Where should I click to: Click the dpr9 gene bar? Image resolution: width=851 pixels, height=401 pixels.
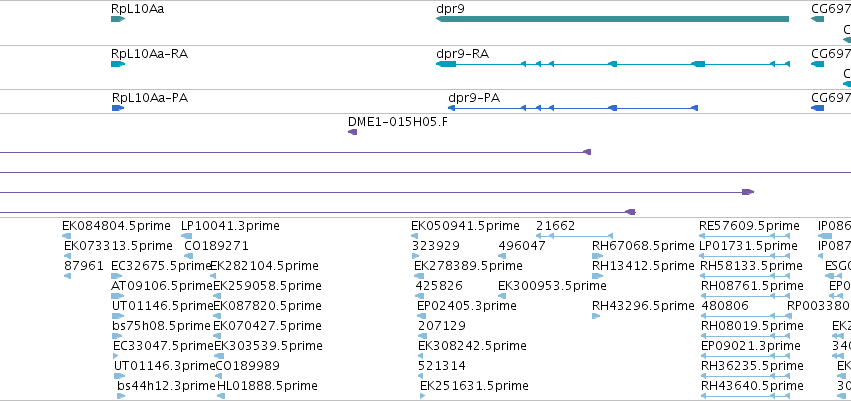612,19
